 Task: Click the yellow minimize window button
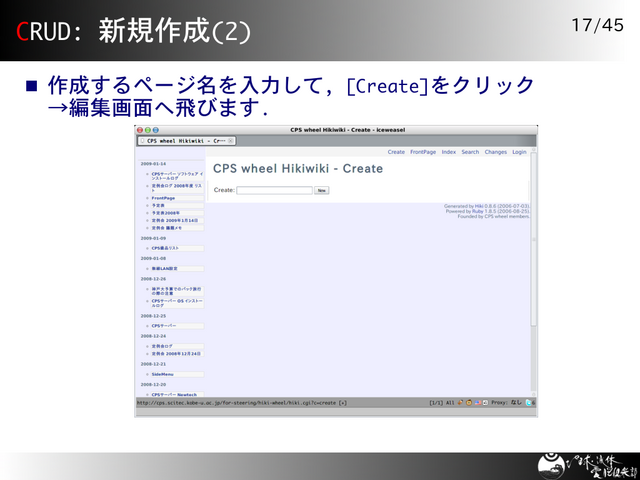pyautogui.click(x=147, y=130)
